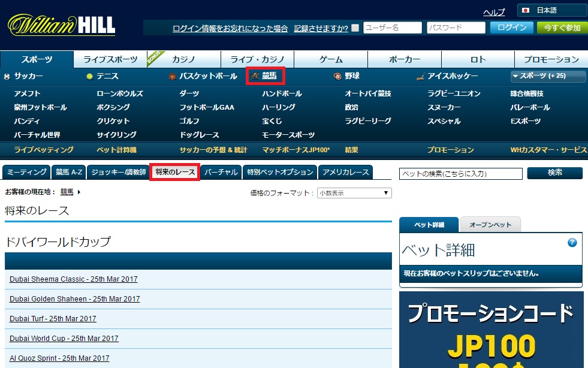Open WHカスタマー・サービス link

[x=548, y=150]
